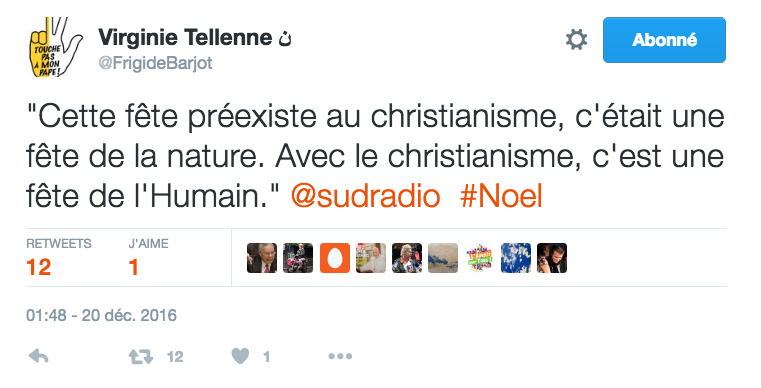Screen dimensions: 761x388
Task: Open the 01:48 - 20 déc. 2016 timestamp
Action: pos(101,316)
